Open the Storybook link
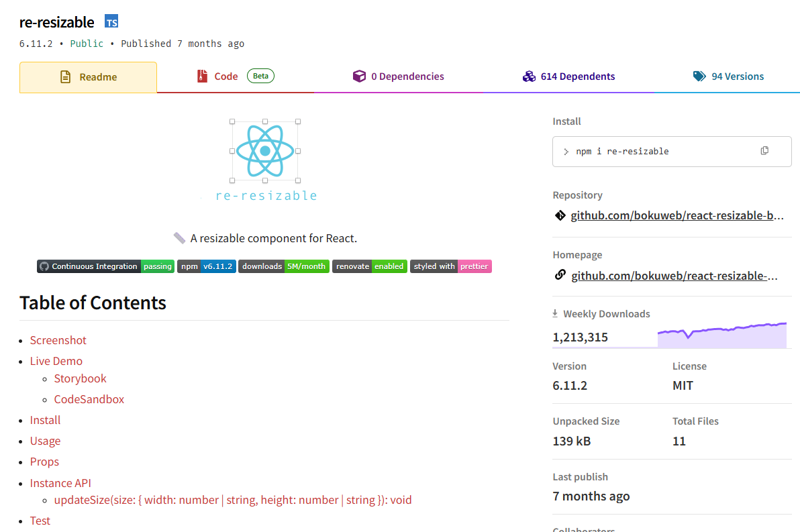Screen dimensions: 800x532 click(80, 378)
